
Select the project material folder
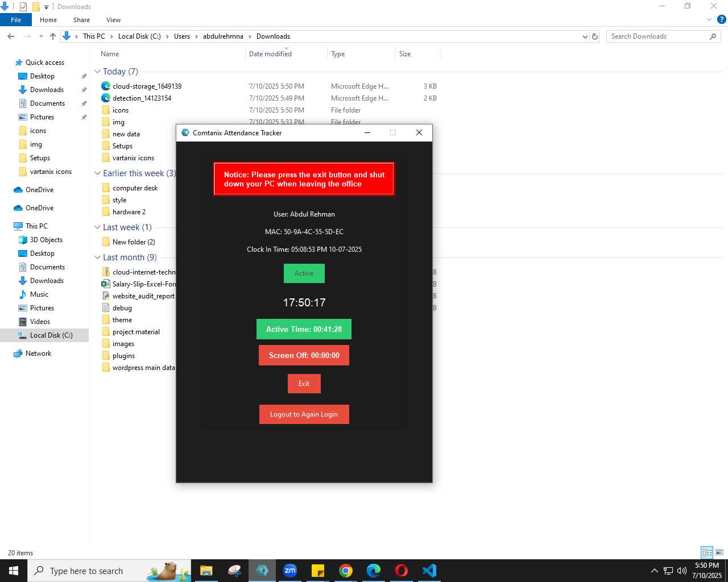pyautogui.click(x=136, y=332)
